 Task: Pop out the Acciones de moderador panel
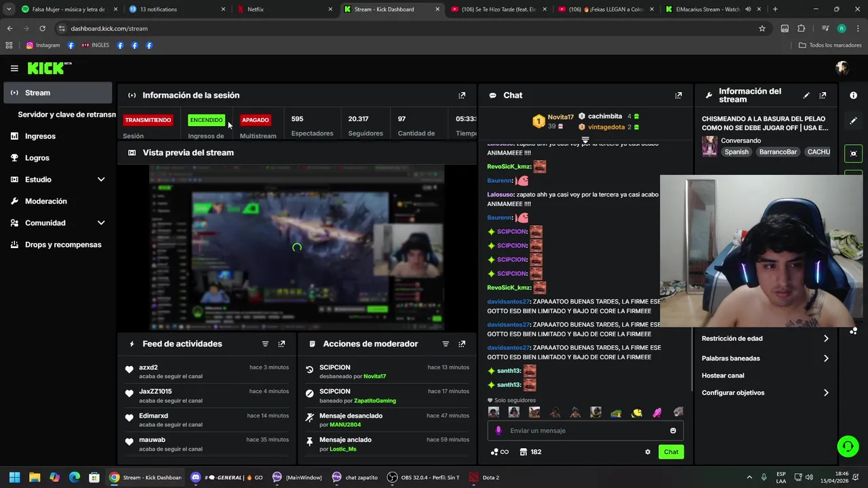point(462,344)
